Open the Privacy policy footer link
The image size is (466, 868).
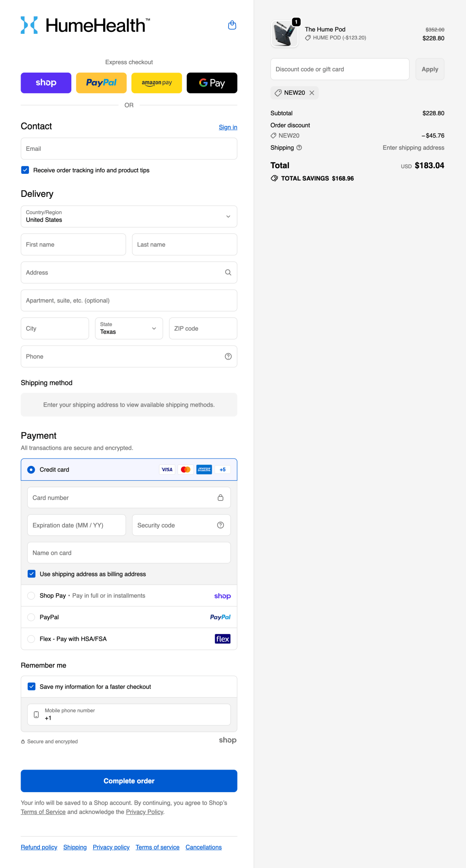(111, 847)
